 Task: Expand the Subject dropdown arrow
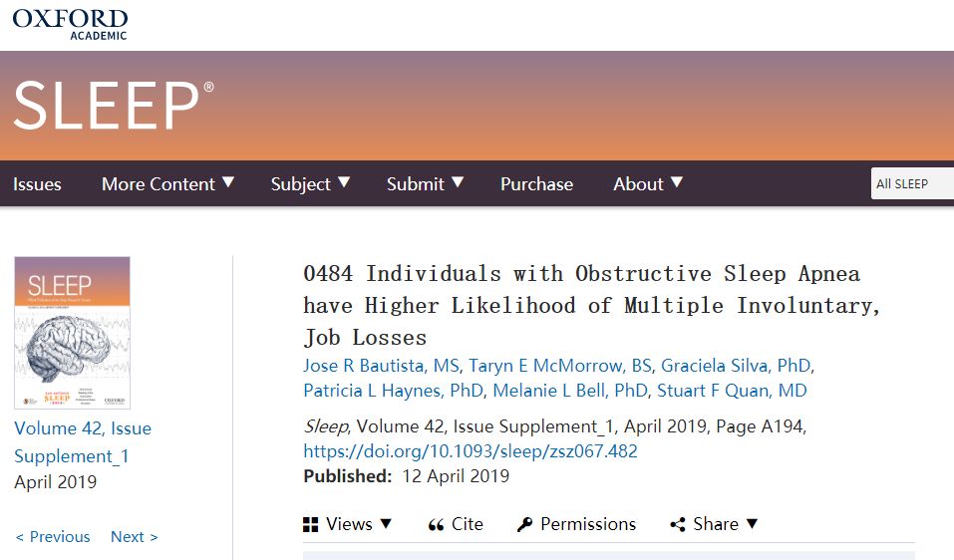coord(344,181)
